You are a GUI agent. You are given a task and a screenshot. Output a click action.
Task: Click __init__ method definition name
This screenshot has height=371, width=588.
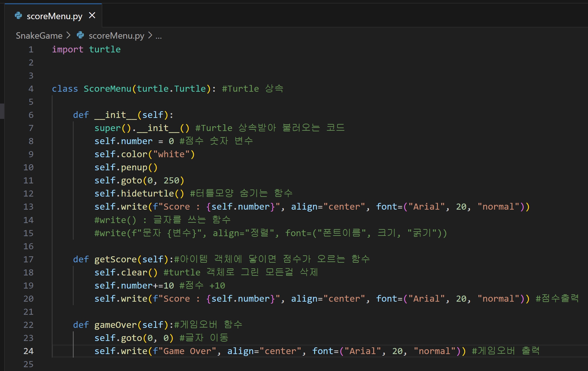click(115, 115)
